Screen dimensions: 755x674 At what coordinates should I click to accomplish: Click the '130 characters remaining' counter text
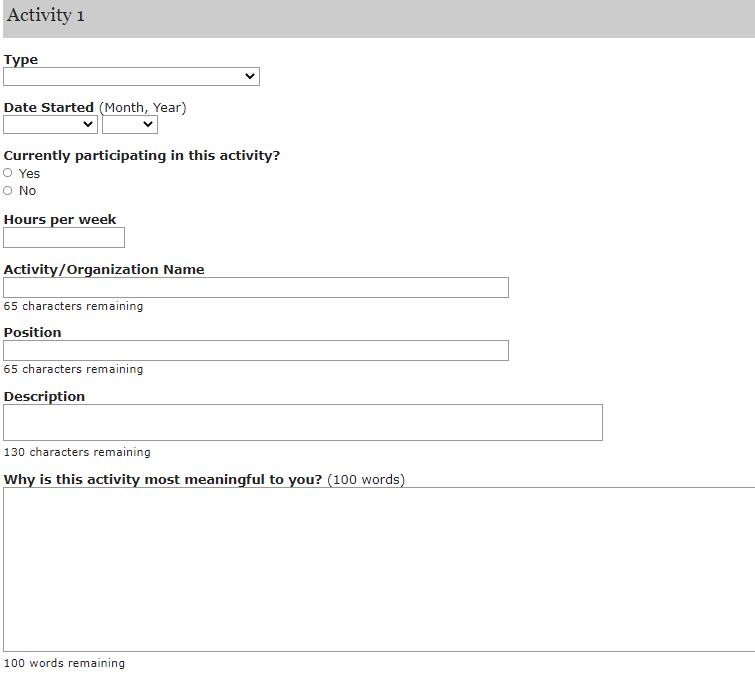point(77,453)
